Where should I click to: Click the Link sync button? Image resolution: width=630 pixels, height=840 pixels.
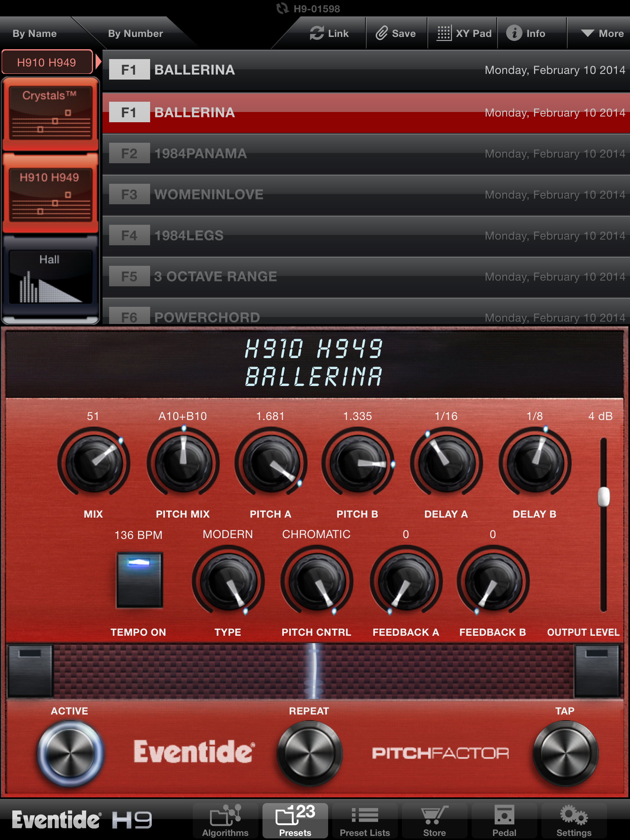(x=329, y=33)
